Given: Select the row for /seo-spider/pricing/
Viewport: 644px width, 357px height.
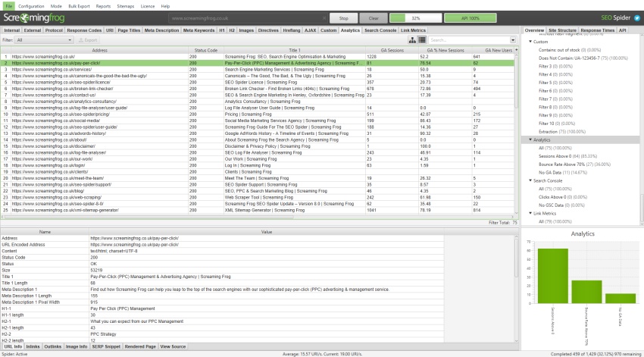Looking at the screenshot, I should [x=258, y=114].
